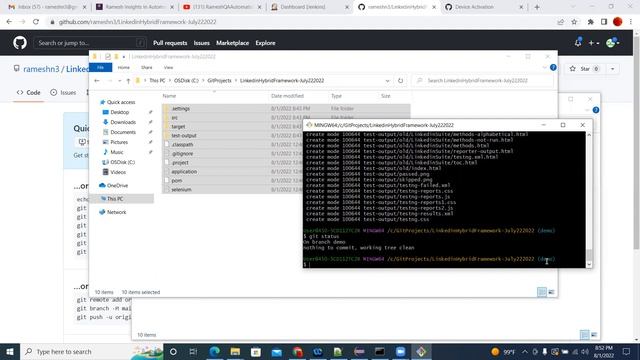Screen dimensions: 640x360
Task: Switch to the Dashboard Jenkins browser tab
Action: [310, 7]
